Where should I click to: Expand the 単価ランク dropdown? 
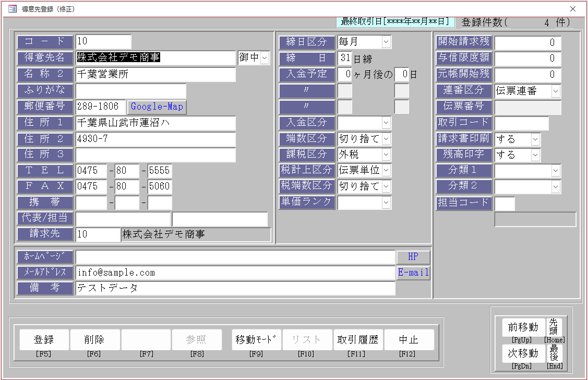pyautogui.click(x=386, y=203)
